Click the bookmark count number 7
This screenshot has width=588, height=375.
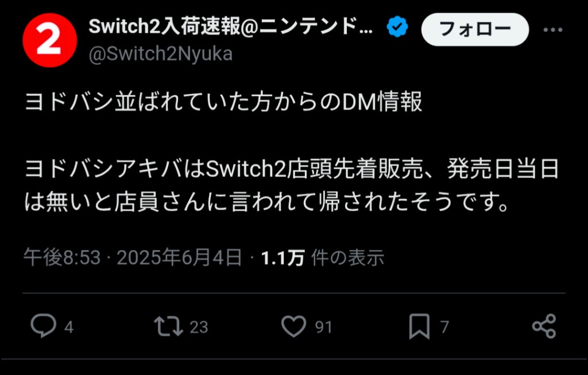444,327
